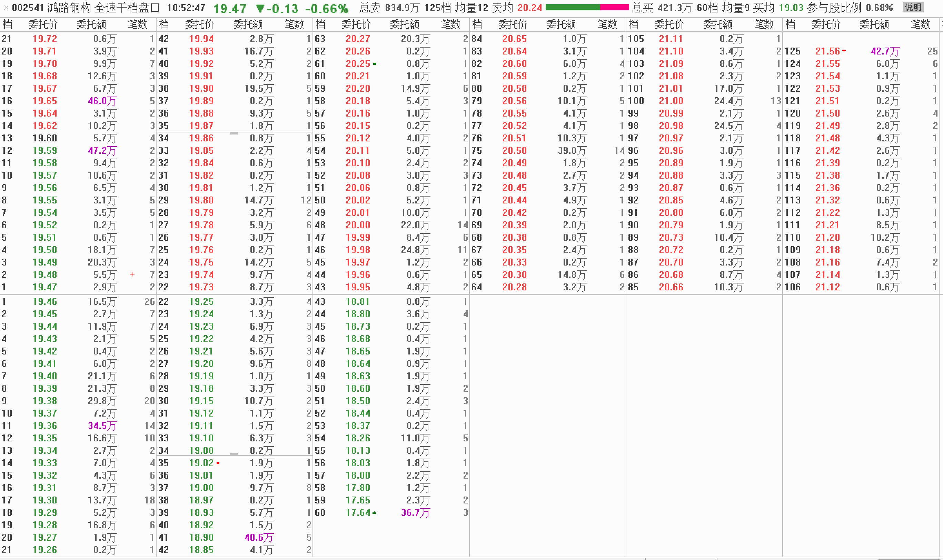Select the purple 46.0万 order at 19.65
This screenshot has height=560, width=943.
pyautogui.click(x=102, y=101)
